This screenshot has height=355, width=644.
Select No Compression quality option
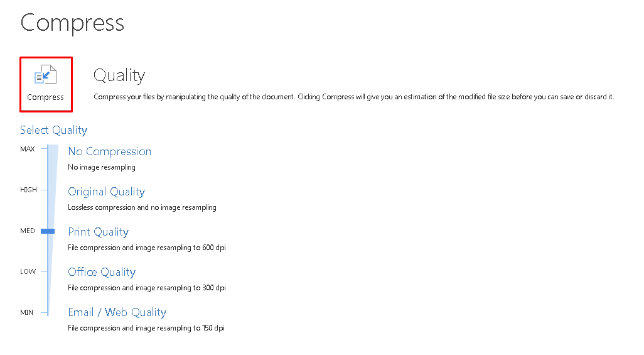(x=110, y=151)
